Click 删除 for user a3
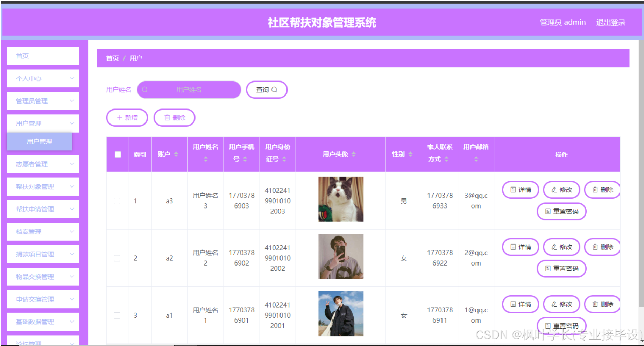644x346 pixels. click(x=602, y=190)
